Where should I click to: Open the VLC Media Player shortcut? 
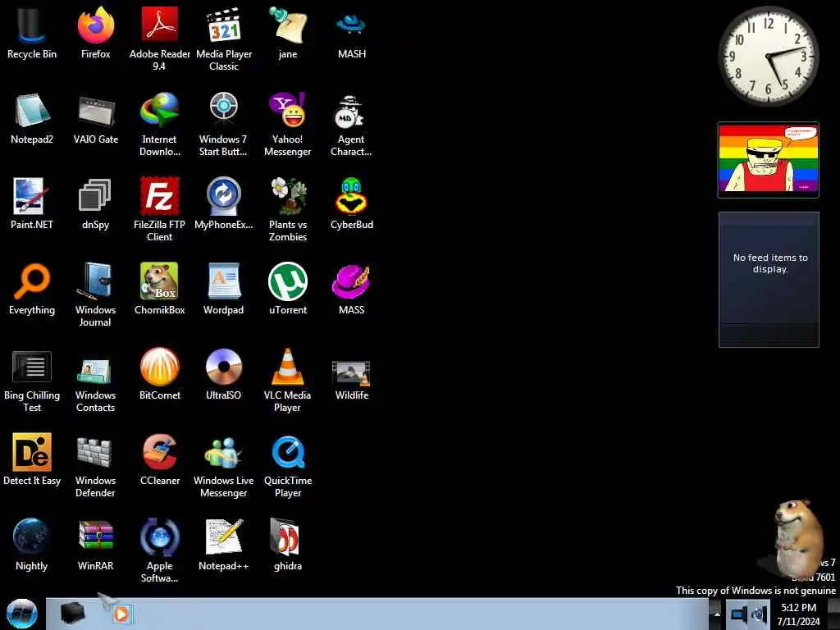click(x=288, y=381)
